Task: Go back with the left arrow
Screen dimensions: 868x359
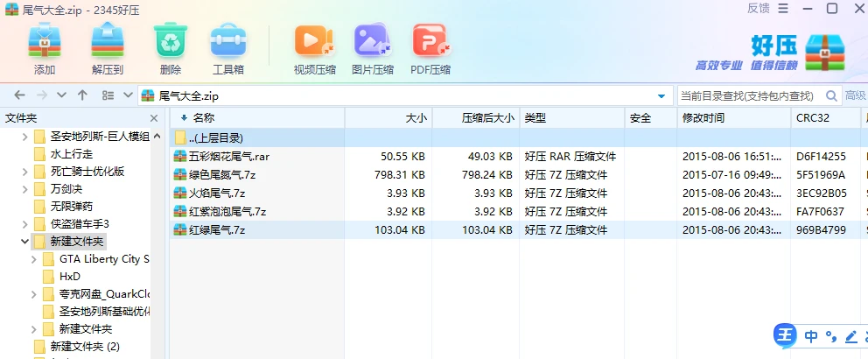Action: (20, 95)
